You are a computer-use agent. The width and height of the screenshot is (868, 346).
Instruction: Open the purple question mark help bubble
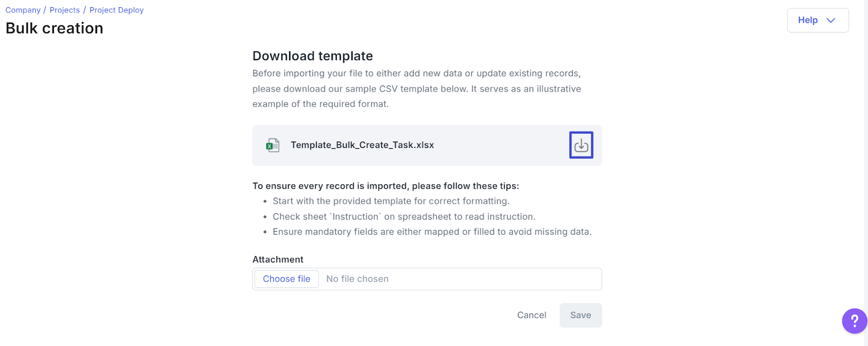click(x=854, y=321)
